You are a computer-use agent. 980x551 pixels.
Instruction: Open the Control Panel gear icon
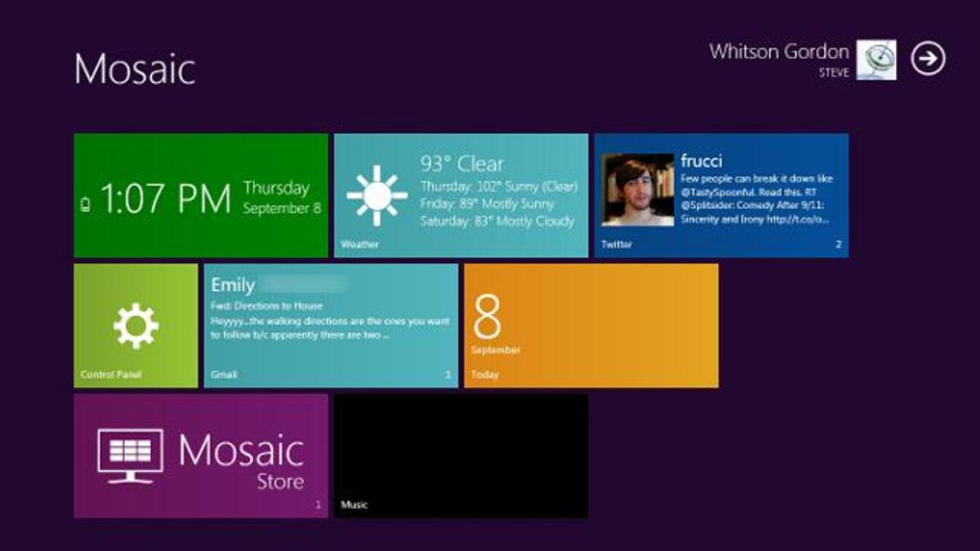136,325
